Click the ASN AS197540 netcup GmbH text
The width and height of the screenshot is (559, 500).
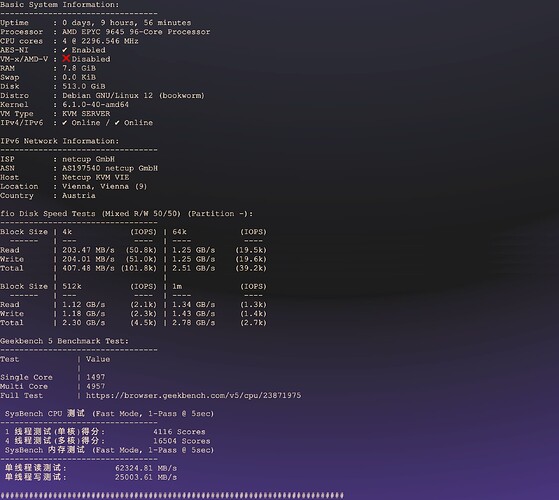point(110,168)
